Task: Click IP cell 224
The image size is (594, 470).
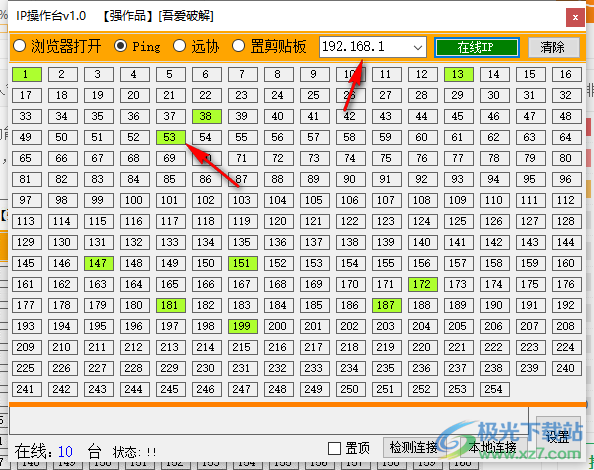Action: tap(566, 347)
